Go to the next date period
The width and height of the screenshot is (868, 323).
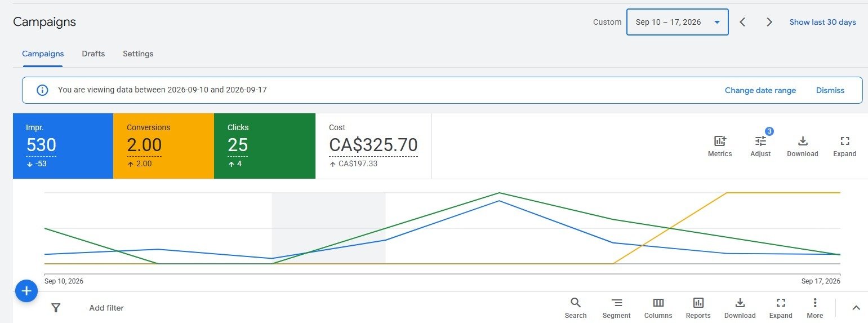[x=769, y=22]
